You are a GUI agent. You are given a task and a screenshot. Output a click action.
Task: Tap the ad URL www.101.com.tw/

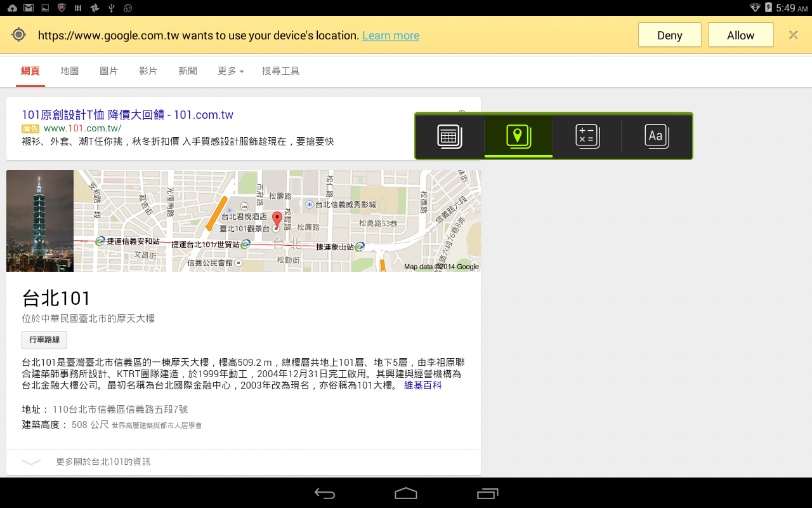pos(82,128)
